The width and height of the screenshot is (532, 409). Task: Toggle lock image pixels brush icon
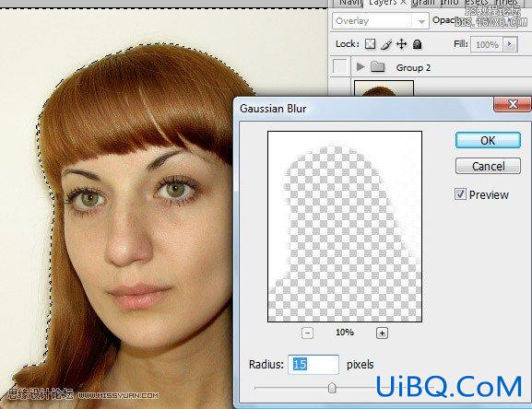click(x=386, y=44)
